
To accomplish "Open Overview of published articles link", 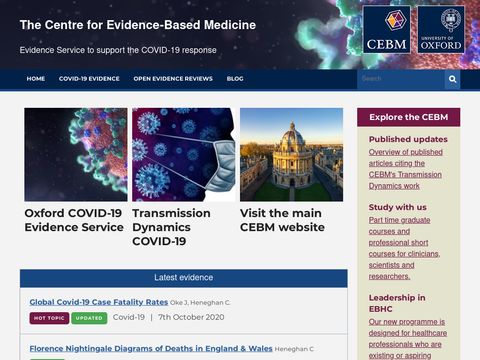I will [406, 169].
